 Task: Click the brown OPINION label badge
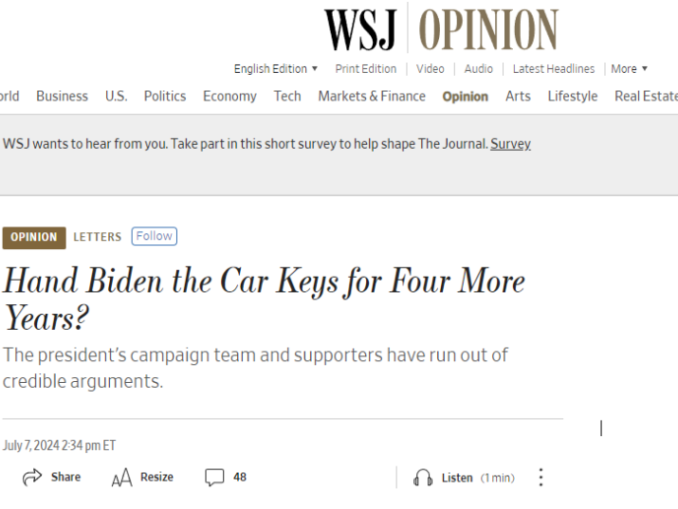pos(34,237)
